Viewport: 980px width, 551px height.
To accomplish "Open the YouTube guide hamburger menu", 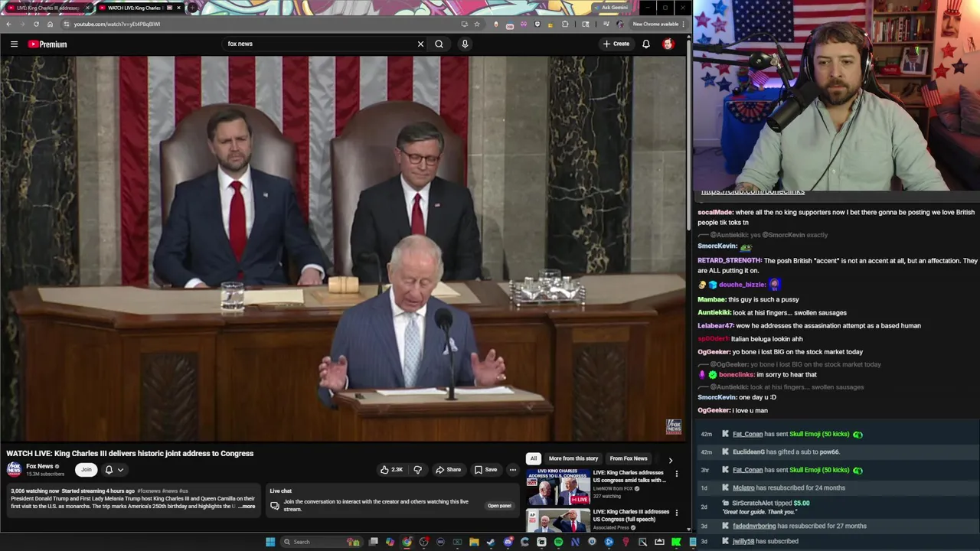I will tap(14, 44).
